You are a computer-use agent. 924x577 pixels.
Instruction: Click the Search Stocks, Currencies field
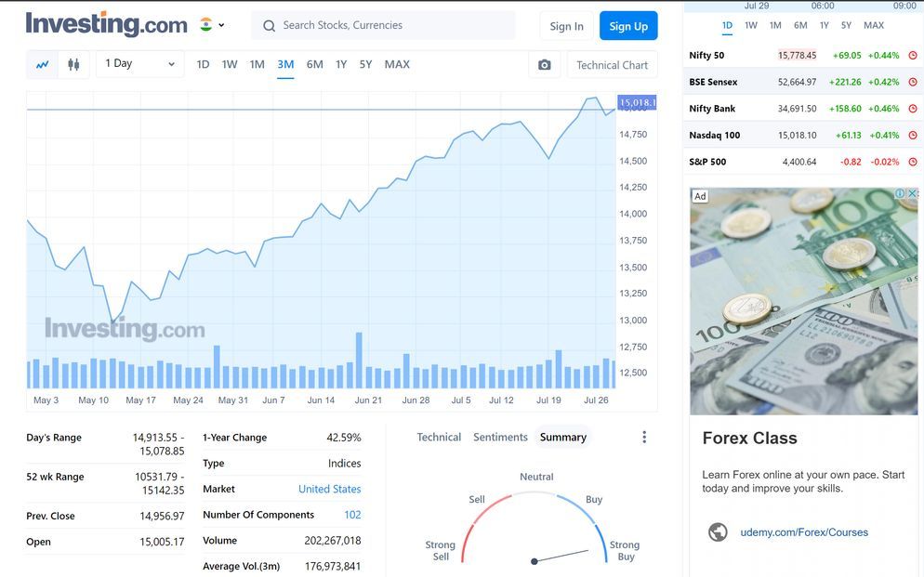pos(390,26)
